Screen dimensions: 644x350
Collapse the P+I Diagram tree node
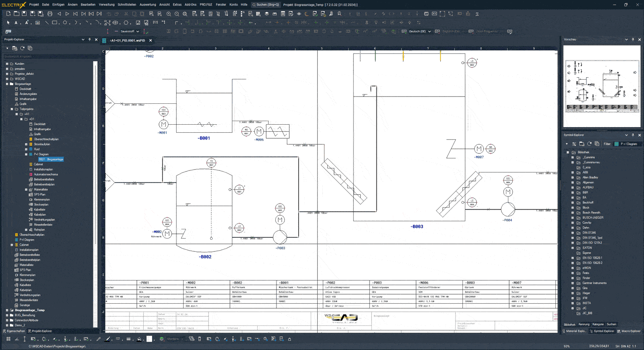point(26,154)
